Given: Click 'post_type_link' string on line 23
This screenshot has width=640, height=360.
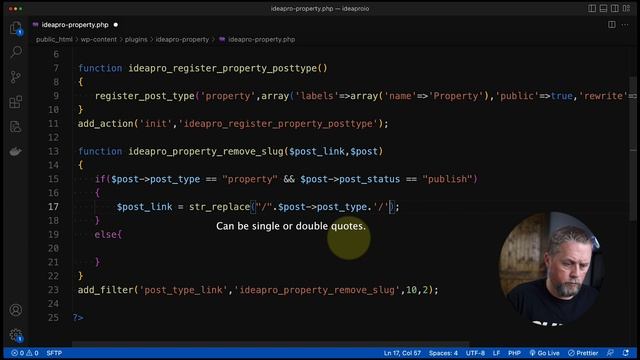Looking at the screenshot, I should 183,290.
